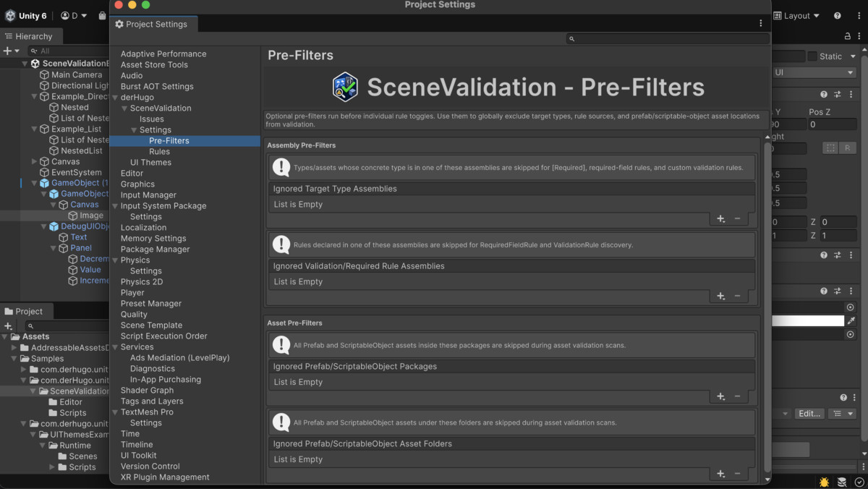Screen dimensions: 868x489
Task: Open Rect Transform component preset sliders icon
Action: (x=838, y=95)
